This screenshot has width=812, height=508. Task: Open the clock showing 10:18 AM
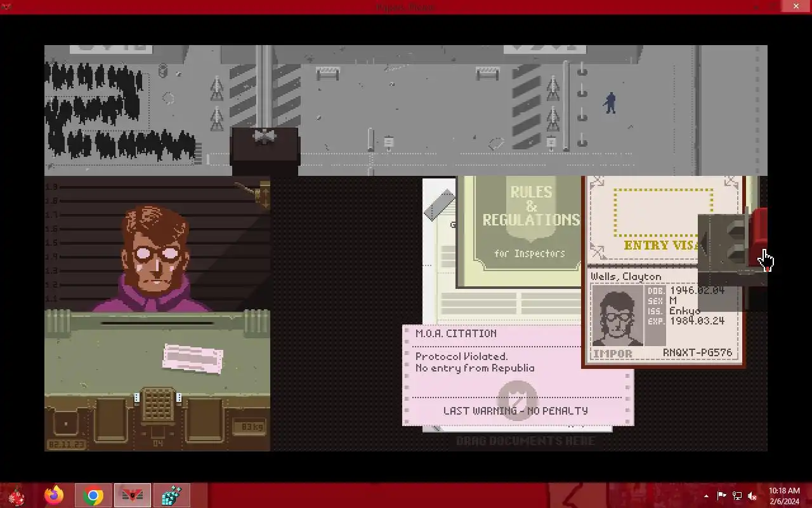click(784, 496)
